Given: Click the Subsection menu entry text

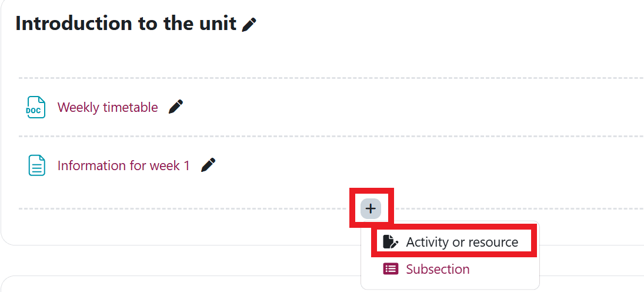Looking at the screenshot, I should (438, 269).
